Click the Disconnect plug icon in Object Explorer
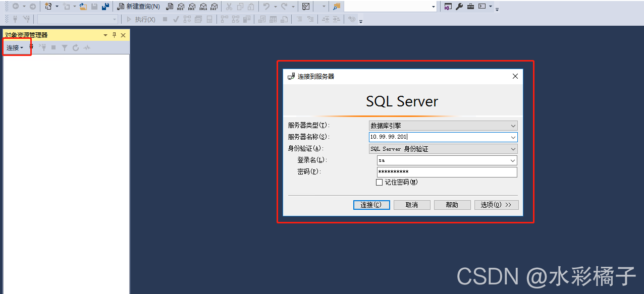The image size is (644, 294). coord(42,47)
